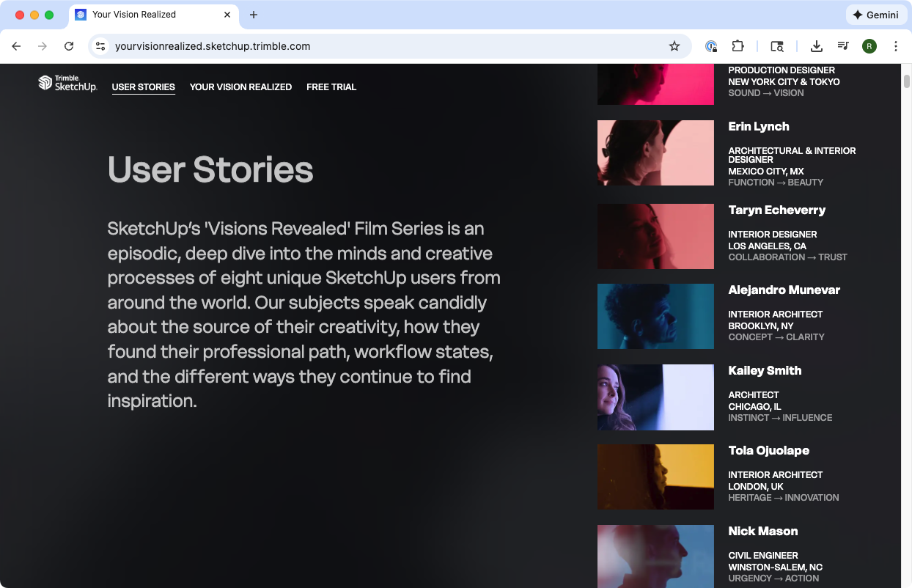The width and height of the screenshot is (912, 588).
Task: Open Alejandro Munevar's video thumbnail
Action: 655,316
